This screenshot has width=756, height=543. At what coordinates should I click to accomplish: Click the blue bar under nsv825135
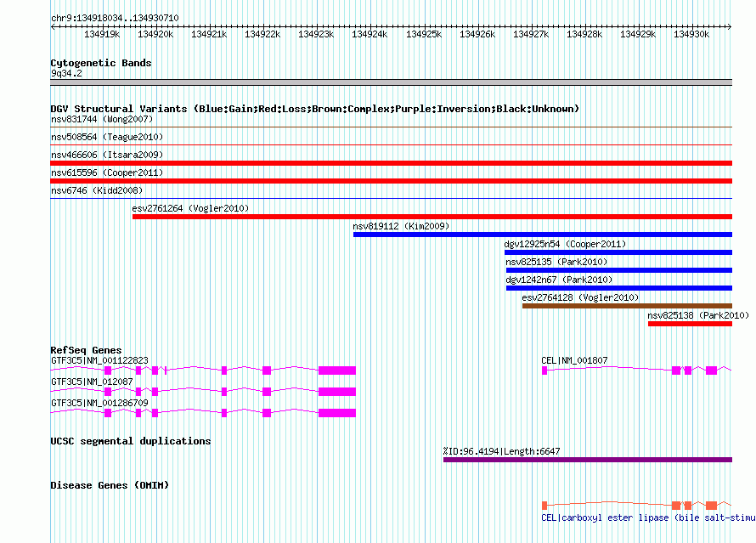coord(619,270)
